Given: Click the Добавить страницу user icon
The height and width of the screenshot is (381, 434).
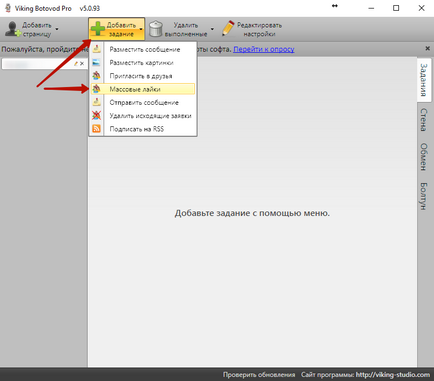Looking at the screenshot, I should (13, 29).
